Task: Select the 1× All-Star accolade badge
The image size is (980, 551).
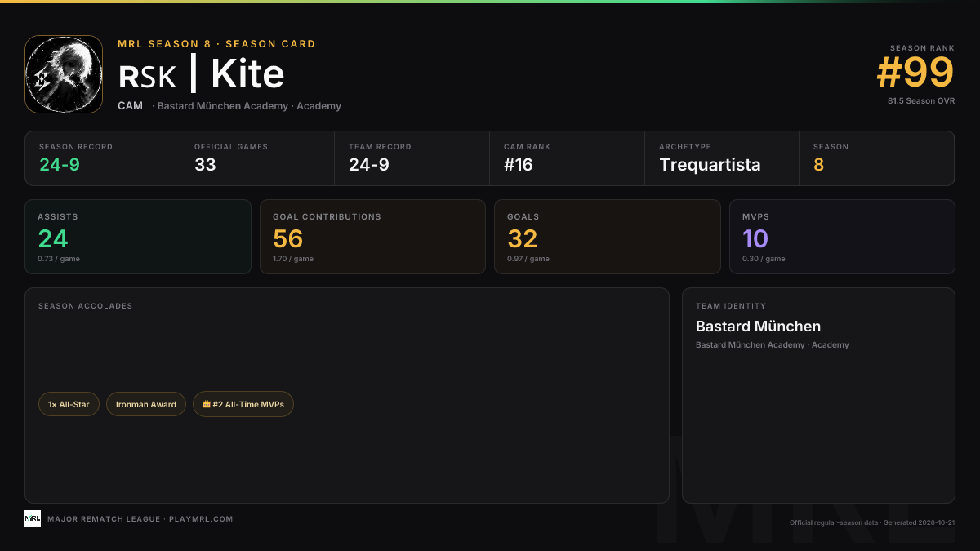Action: (69, 404)
